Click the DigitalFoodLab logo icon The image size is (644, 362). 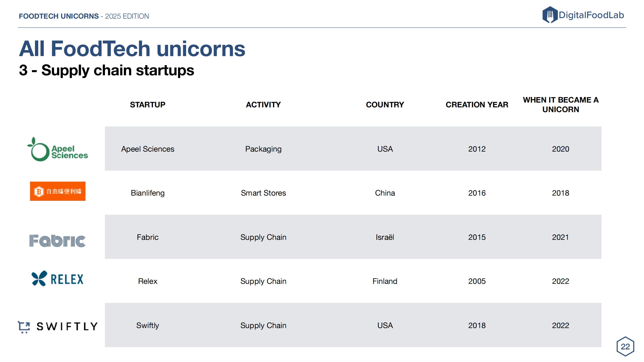pos(550,15)
